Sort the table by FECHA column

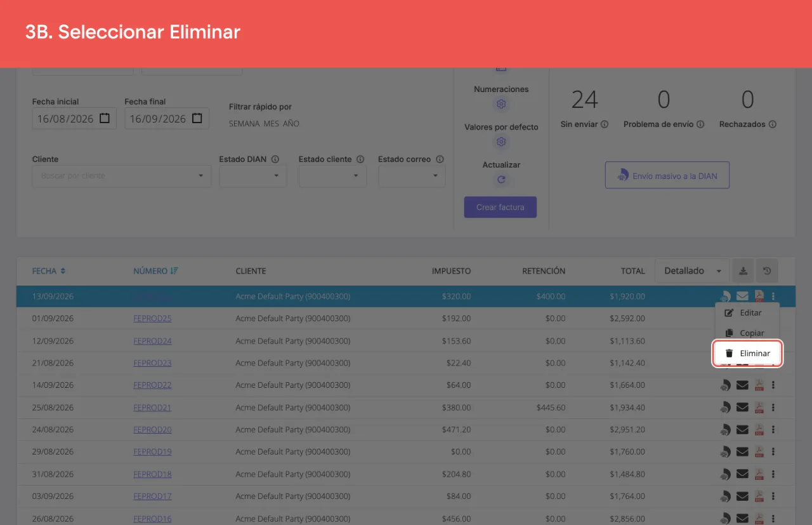coord(49,271)
